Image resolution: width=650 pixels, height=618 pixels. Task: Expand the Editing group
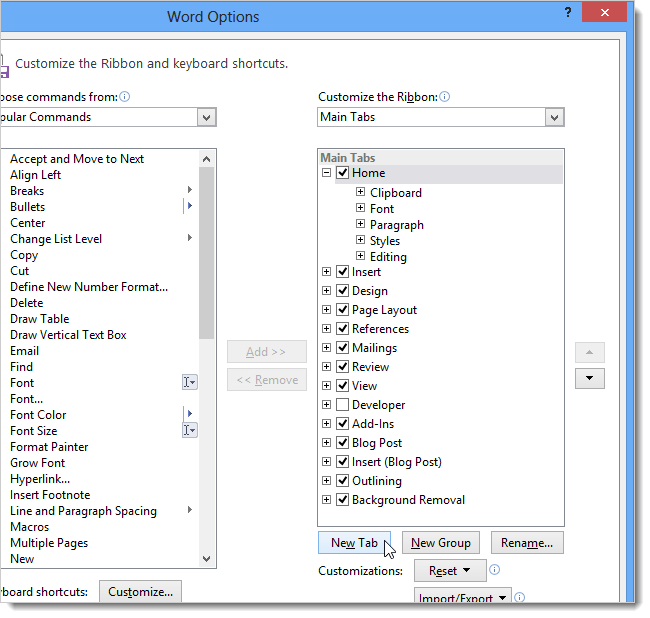pyautogui.click(x=361, y=256)
